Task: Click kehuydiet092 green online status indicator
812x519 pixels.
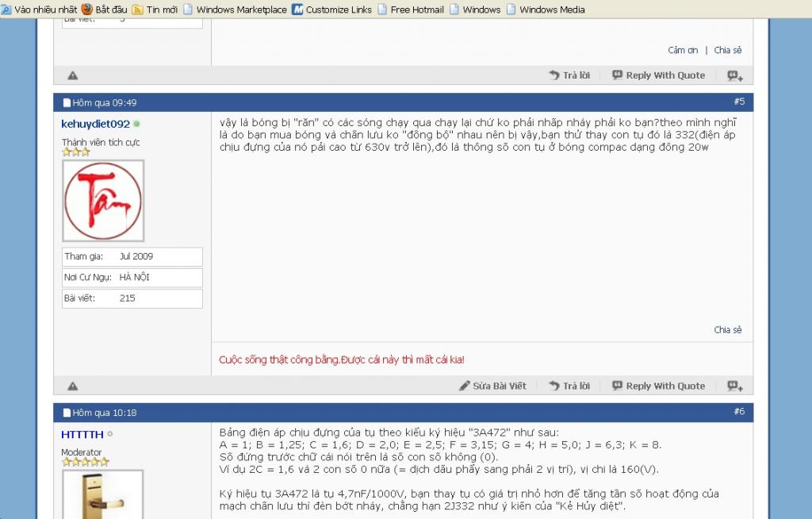Action: tap(136, 124)
